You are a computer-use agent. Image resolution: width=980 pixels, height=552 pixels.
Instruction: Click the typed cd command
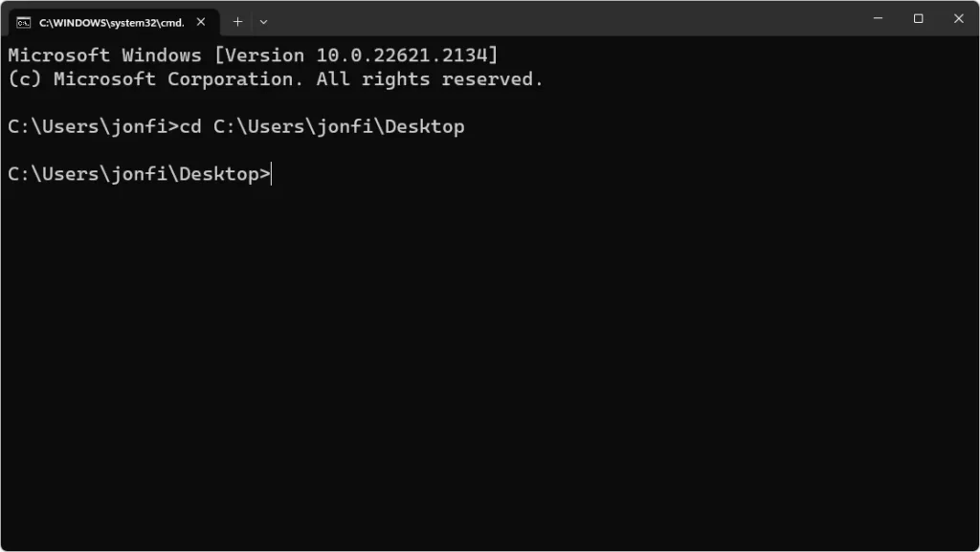click(x=189, y=126)
